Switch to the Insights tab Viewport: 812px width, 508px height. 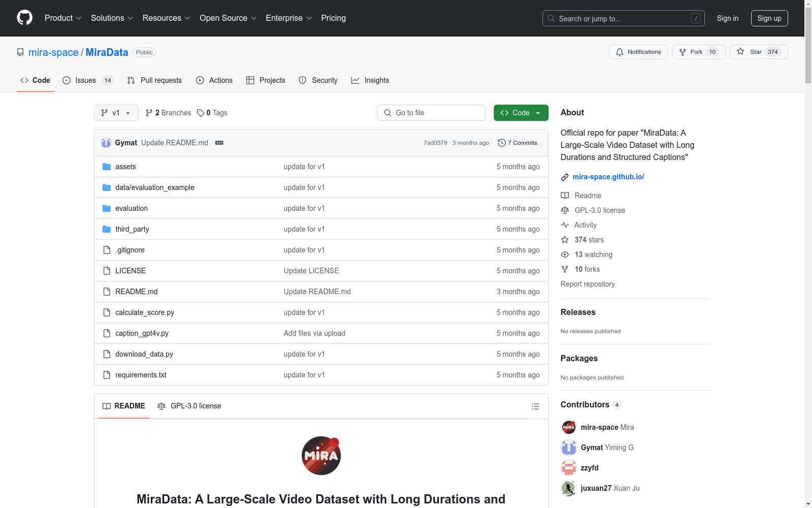pos(370,80)
